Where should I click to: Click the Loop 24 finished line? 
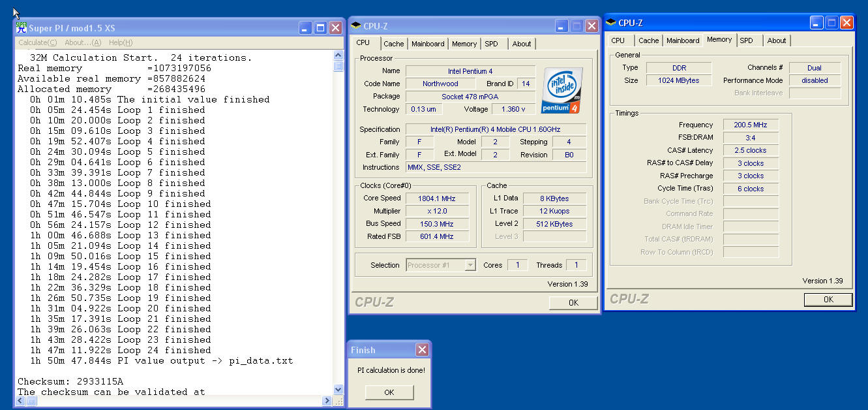(121, 351)
